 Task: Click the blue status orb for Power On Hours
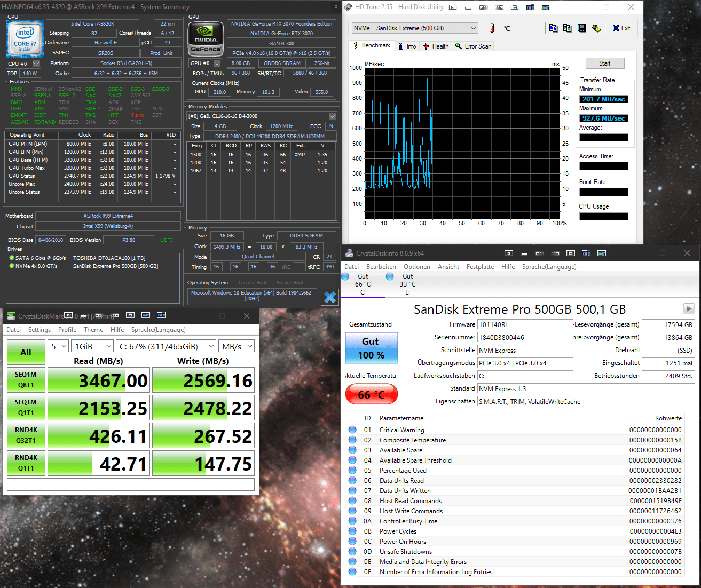[352, 541]
